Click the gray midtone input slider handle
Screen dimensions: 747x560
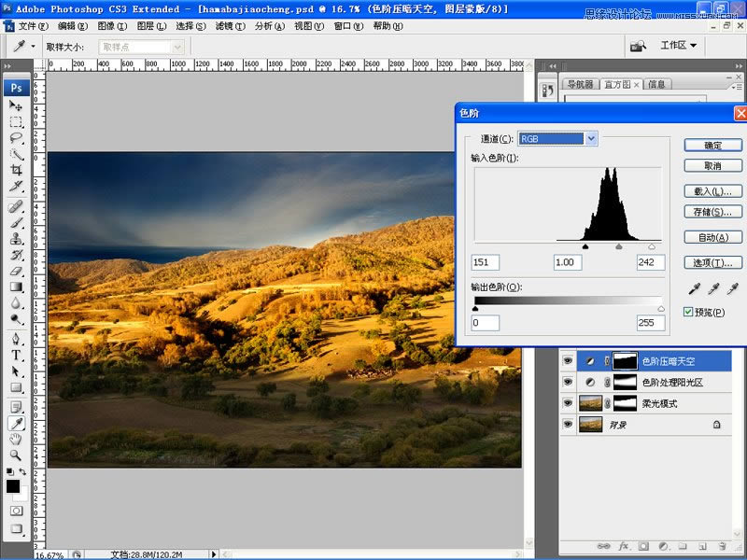pyautogui.click(x=618, y=247)
